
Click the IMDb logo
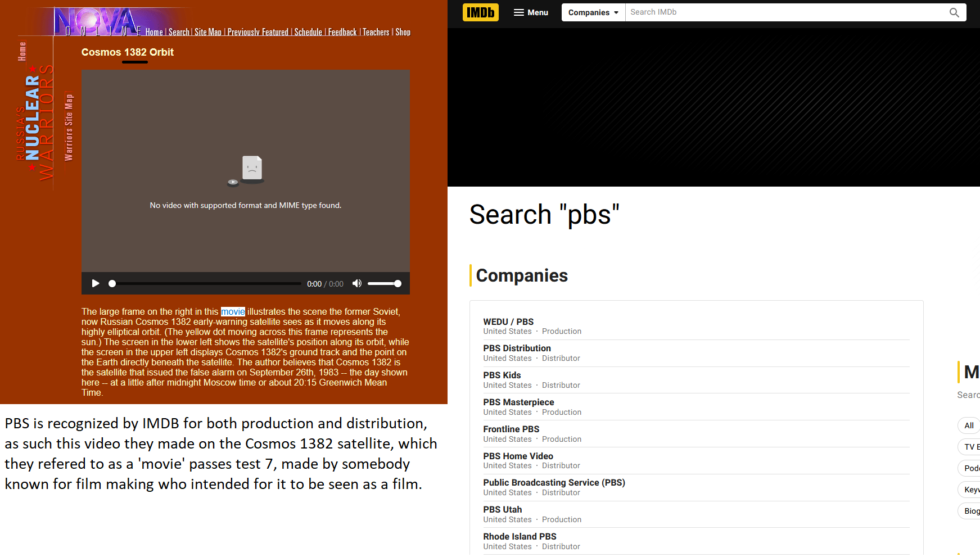point(481,12)
